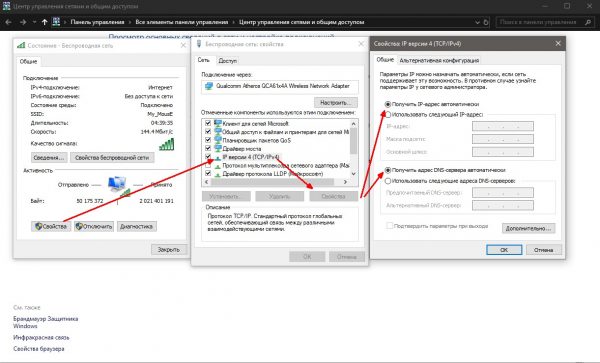
Task: Open 'Панель управления' breadcrumb
Action: (97, 22)
